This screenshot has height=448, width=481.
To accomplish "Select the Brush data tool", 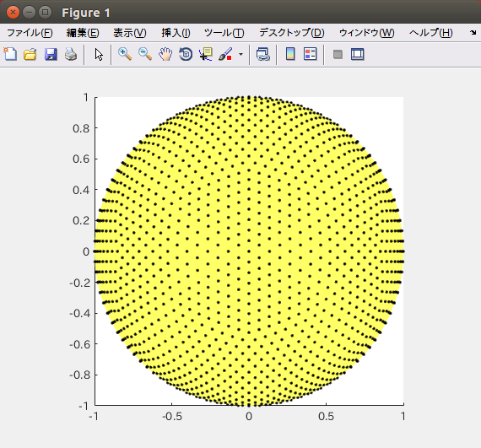I will coord(225,54).
